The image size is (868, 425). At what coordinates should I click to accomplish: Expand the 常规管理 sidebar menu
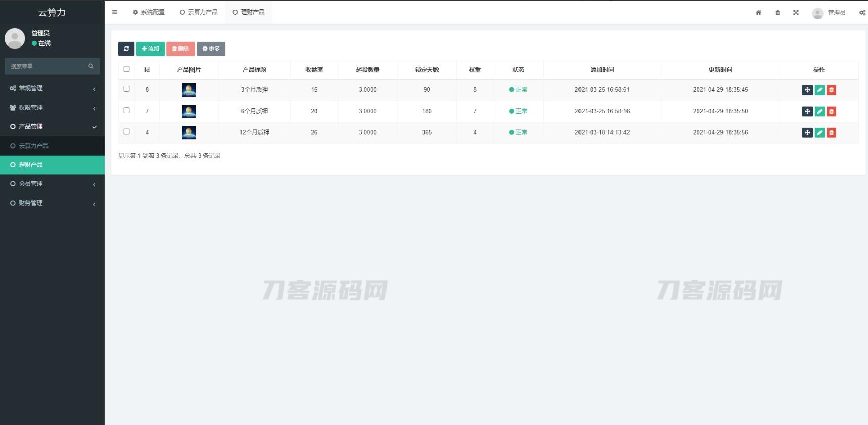52,88
